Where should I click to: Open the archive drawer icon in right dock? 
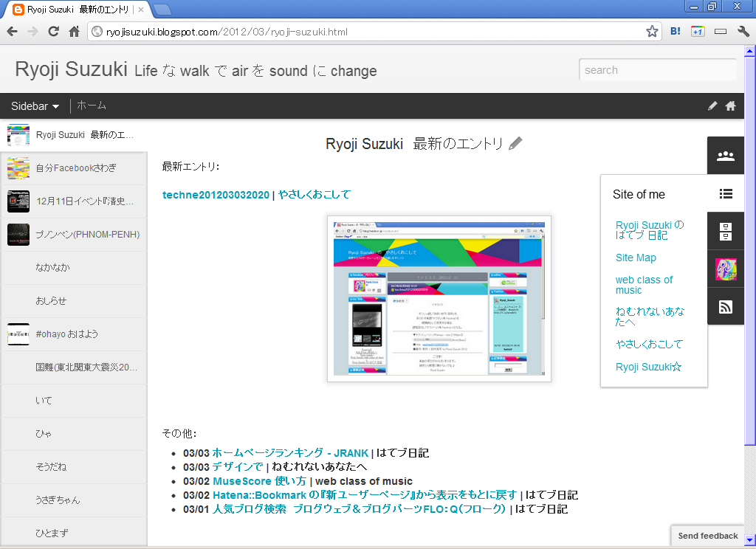click(x=726, y=232)
